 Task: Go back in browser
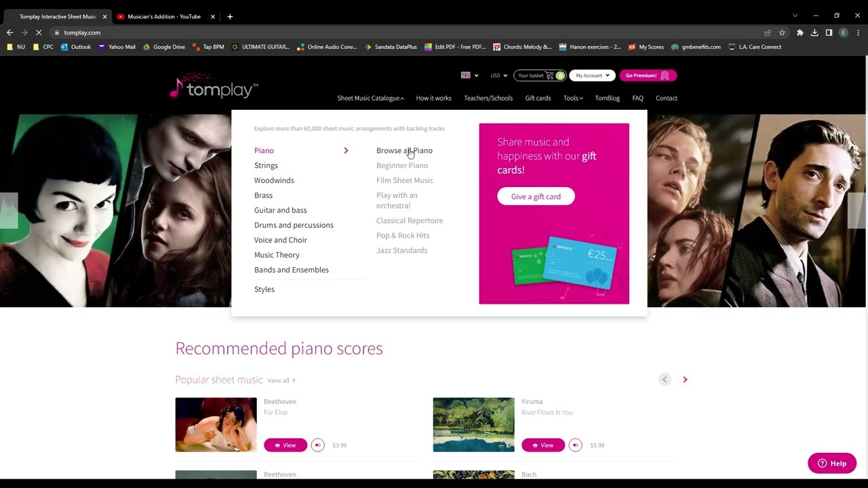tap(9, 33)
